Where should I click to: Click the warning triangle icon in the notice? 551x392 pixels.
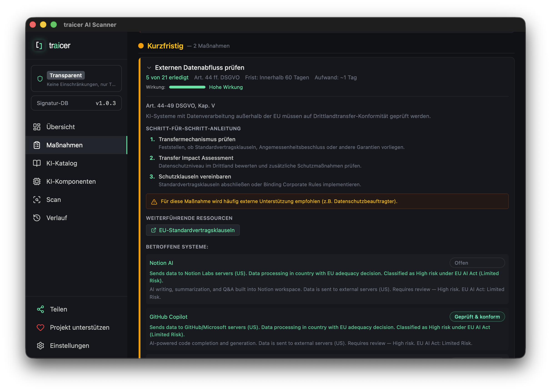point(154,202)
